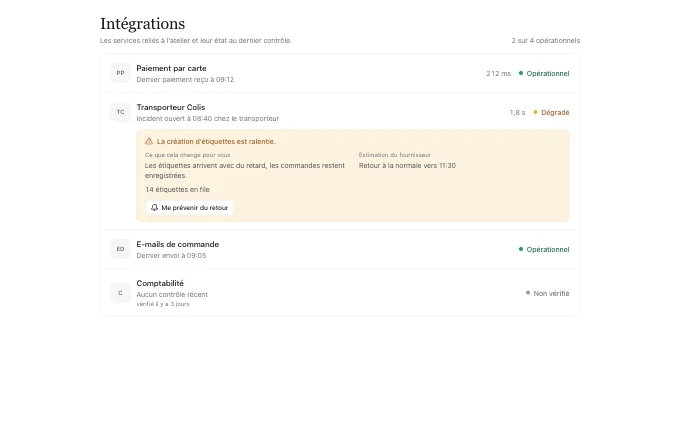This screenshot has height=425, width=680.
Task: Click "Retour à la normale vers 11:30"
Action: (407, 165)
